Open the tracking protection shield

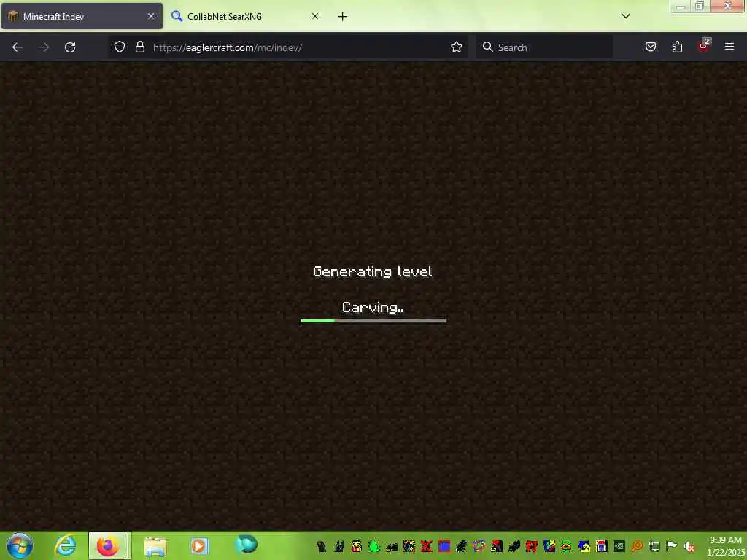pos(120,47)
